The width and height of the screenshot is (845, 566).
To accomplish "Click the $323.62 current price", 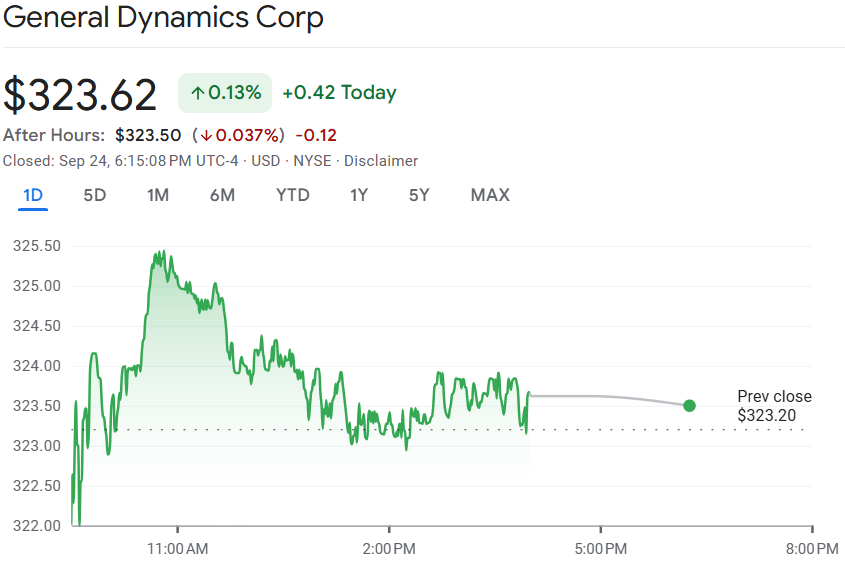I will pyautogui.click(x=80, y=95).
